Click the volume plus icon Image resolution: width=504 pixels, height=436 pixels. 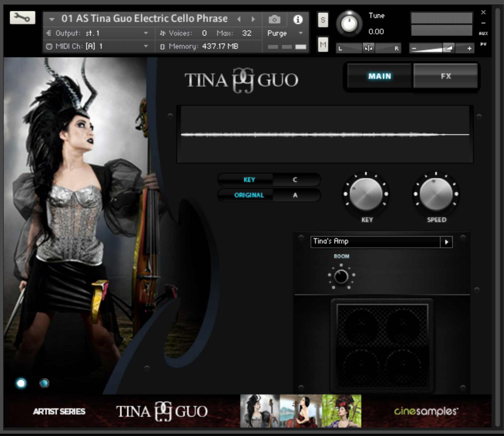(469, 48)
